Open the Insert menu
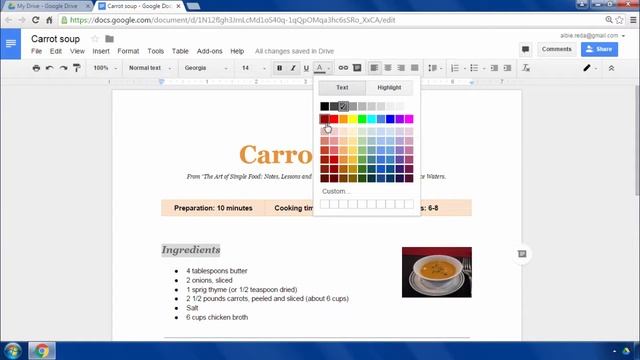The width and height of the screenshot is (640, 360). [x=101, y=51]
